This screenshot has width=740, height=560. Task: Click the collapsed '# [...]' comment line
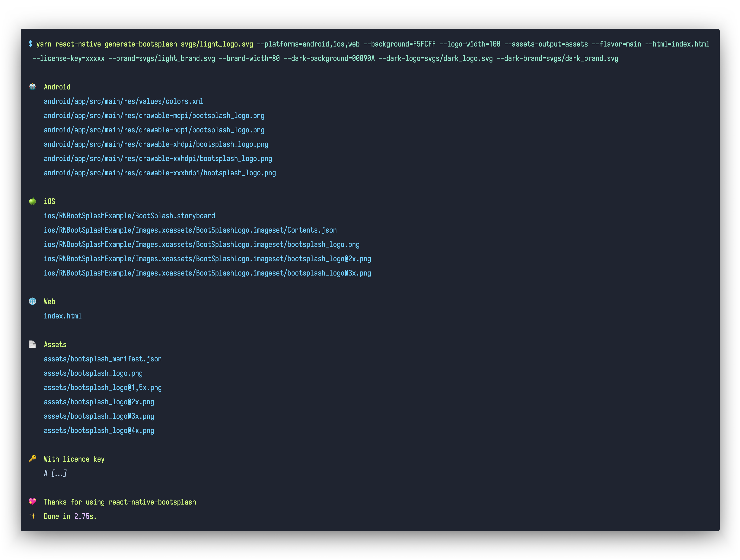pos(55,473)
